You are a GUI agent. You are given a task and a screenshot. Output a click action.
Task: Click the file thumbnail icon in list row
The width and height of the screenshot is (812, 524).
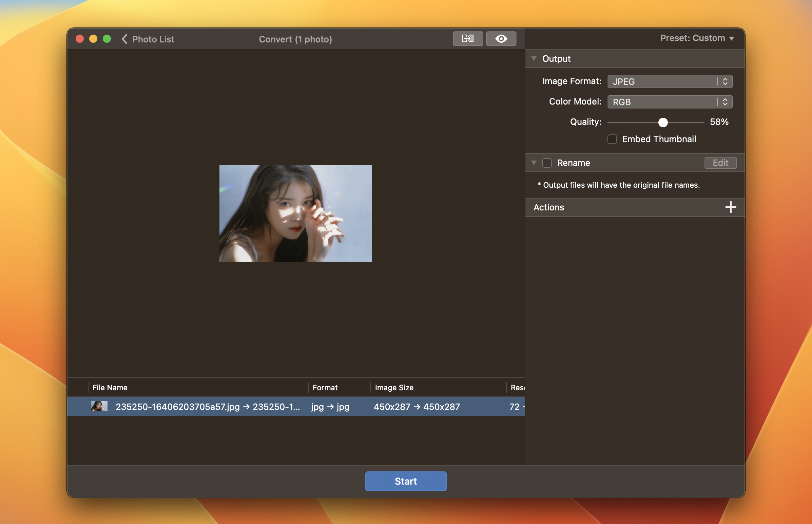[x=99, y=406]
